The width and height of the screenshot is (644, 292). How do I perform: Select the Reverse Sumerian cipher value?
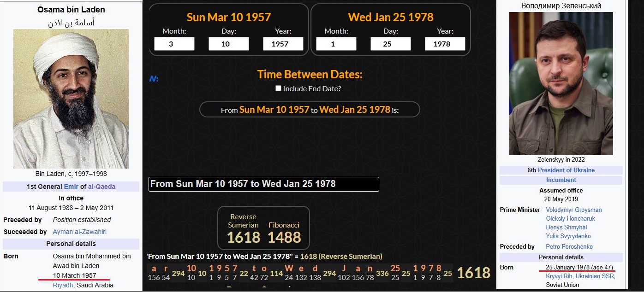pos(243,237)
